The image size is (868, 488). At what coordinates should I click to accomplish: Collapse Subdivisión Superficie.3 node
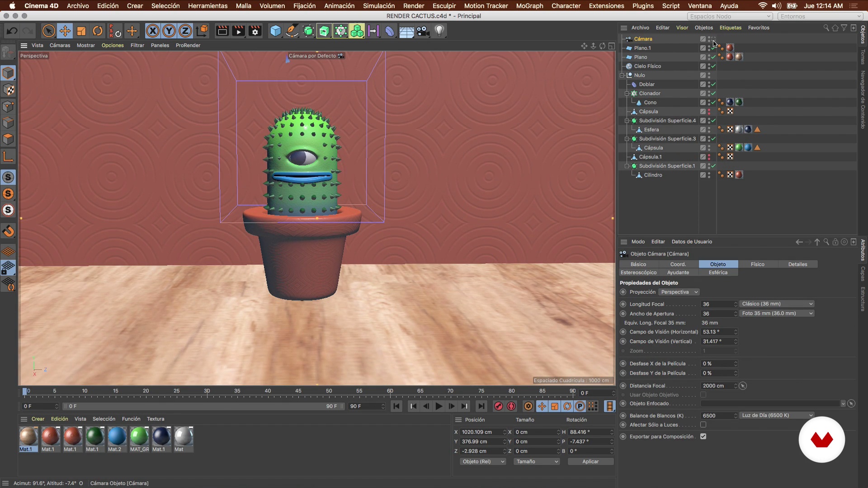tap(627, 139)
